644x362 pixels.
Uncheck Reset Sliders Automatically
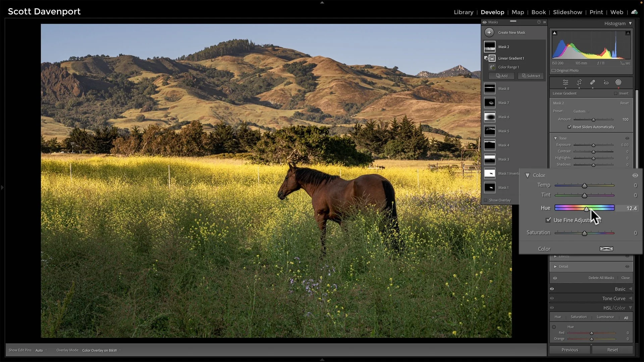(570, 127)
